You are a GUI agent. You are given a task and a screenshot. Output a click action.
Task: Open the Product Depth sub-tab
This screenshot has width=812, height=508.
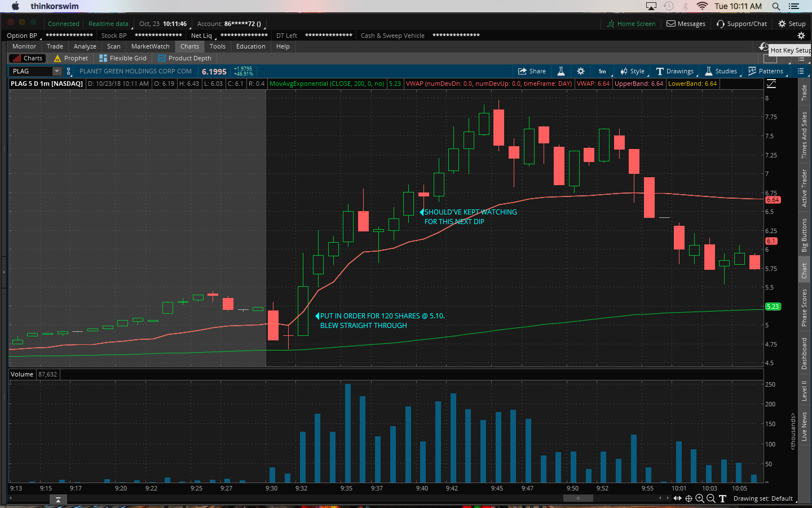point(185,58)
